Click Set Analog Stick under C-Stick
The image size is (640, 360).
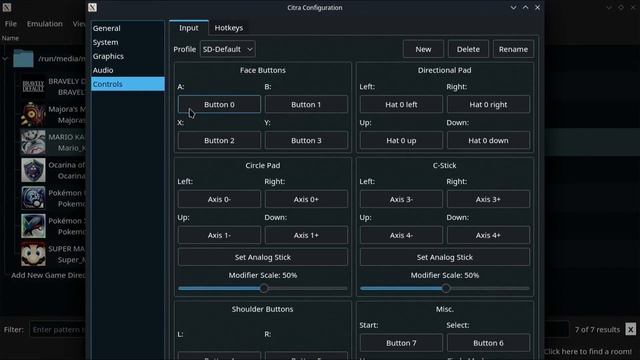point(445,257)
